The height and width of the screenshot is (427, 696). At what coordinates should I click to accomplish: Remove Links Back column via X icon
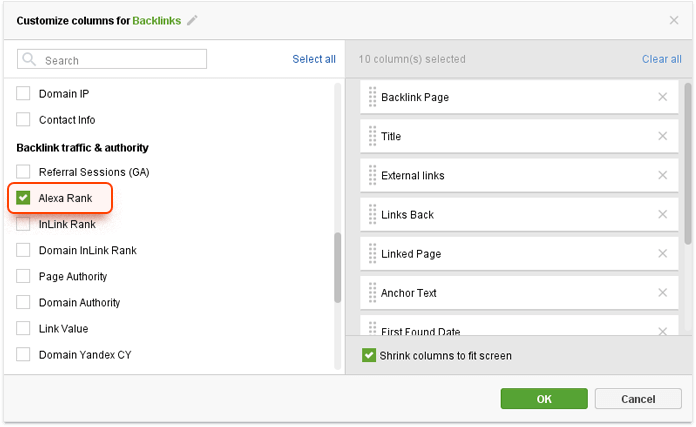coord(662,214)
